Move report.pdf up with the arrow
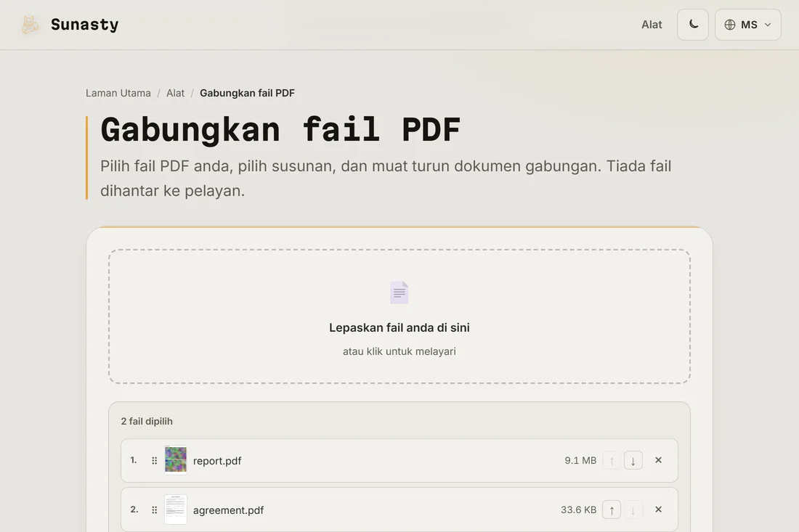Viewport: 799px width, 532px height. point(612,460)
